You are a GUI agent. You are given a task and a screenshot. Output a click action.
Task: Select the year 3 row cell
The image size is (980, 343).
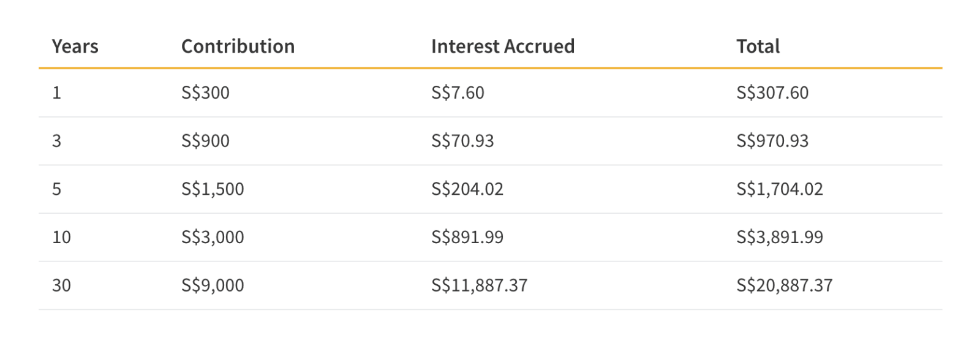click(x=56, y=141)
